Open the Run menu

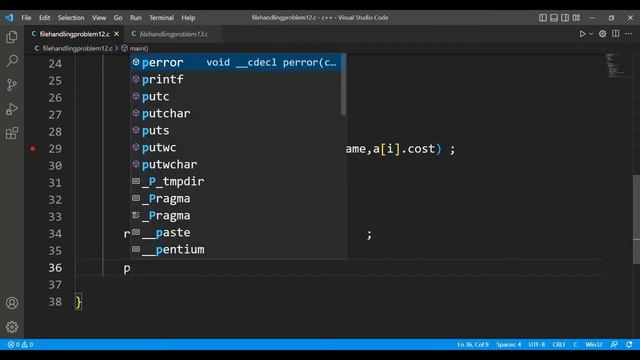click(x=136, y=18)
